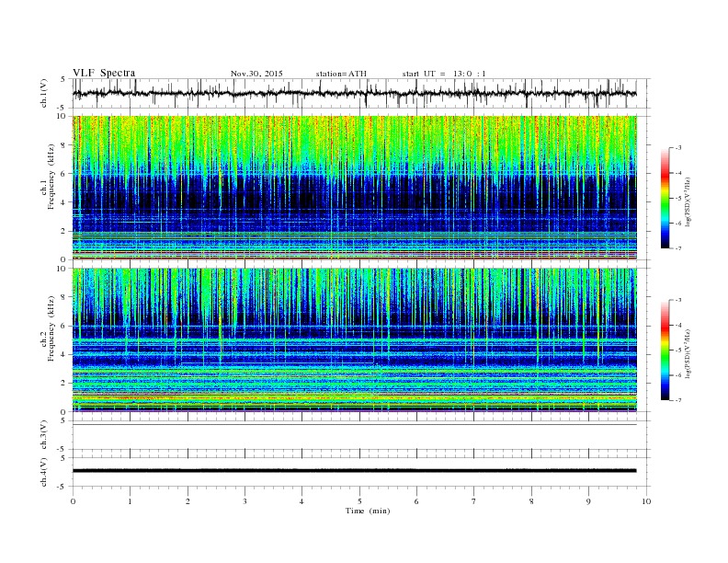Click the "-3" tick on ch.1 color bar

677,148
